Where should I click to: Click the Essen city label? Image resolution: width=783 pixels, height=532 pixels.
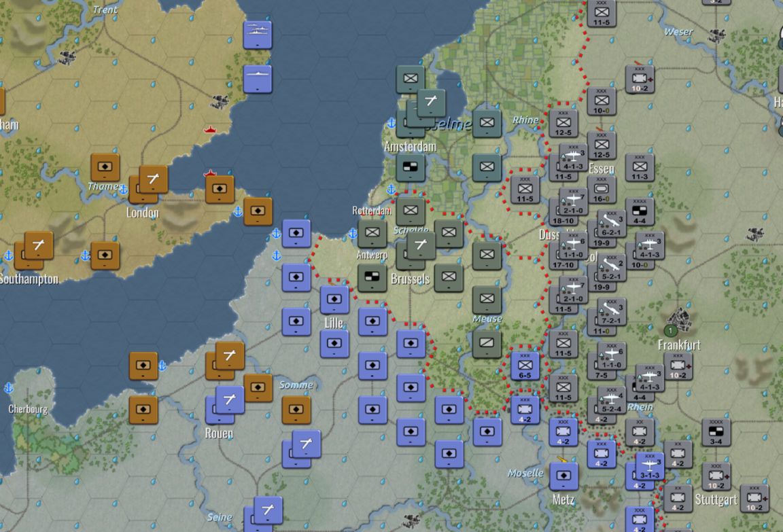(602, 169)
